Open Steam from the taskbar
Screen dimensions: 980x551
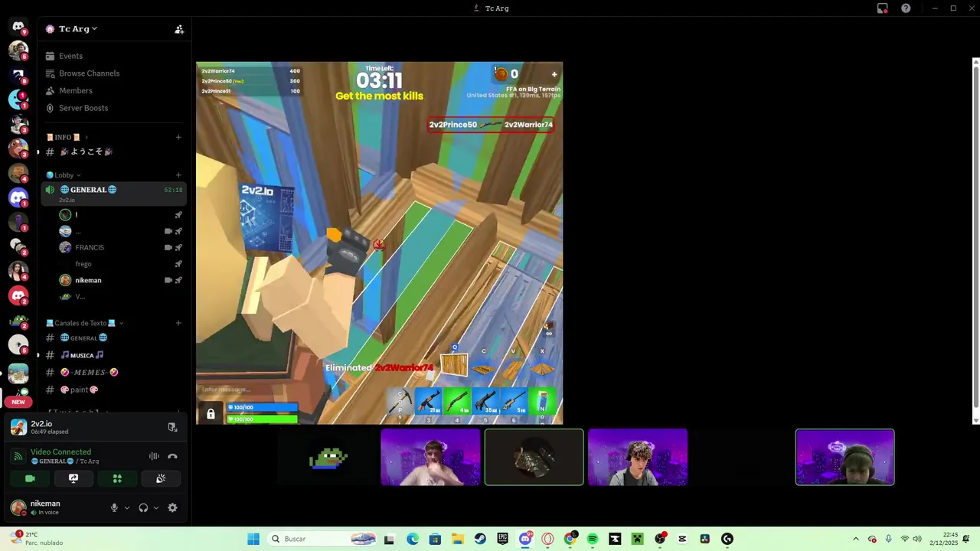[480, 539]
